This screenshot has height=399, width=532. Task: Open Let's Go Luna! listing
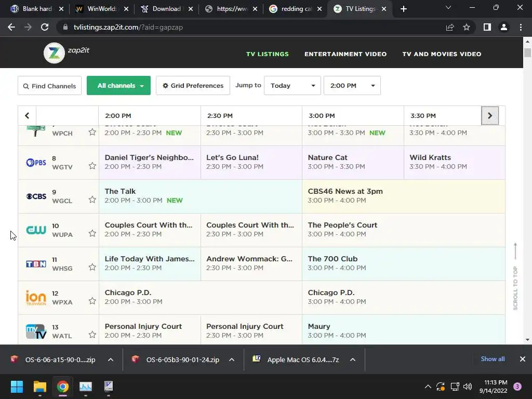pos(251,162)
